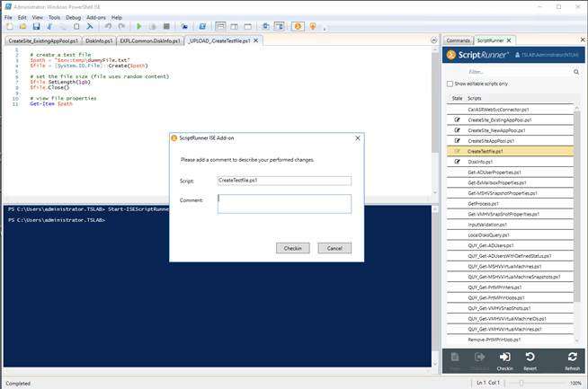Select GetProcess.ps1 in scripts list
The width and height of the screenshot is (588, 389).
510,204
